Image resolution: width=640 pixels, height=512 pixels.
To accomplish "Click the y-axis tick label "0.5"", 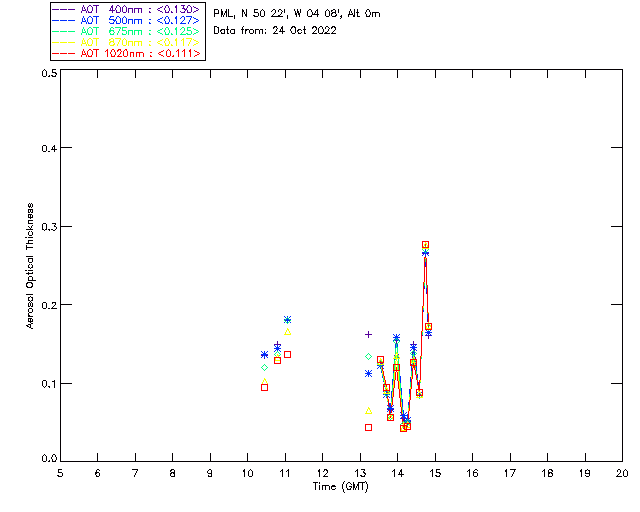I will pyautogui.click(x=49, y=73).
